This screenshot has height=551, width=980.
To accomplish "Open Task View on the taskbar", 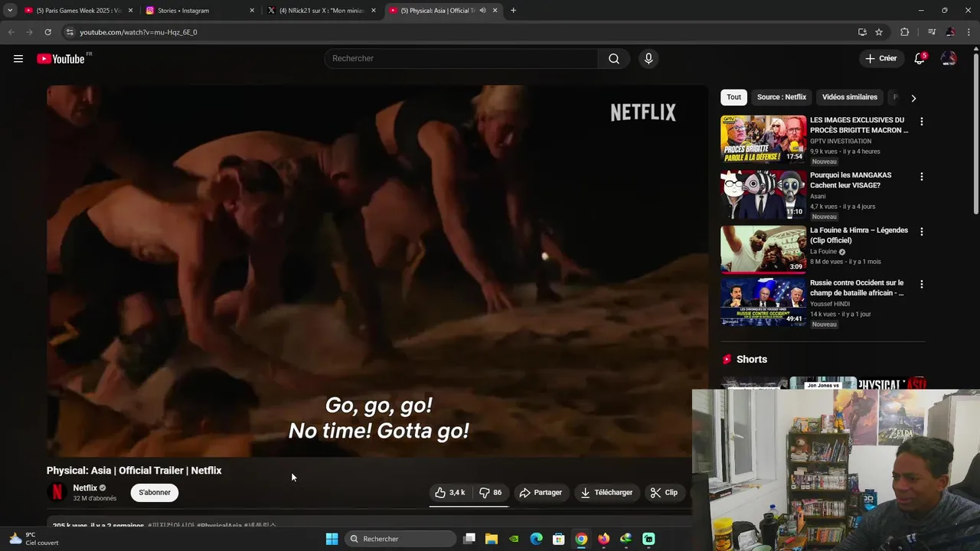I will pos(469,539).
